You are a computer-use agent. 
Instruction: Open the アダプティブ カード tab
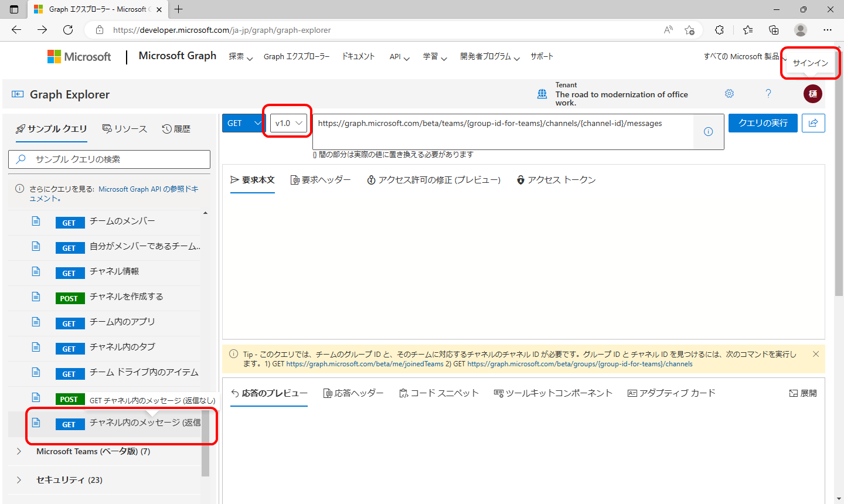tap(672, 393)
